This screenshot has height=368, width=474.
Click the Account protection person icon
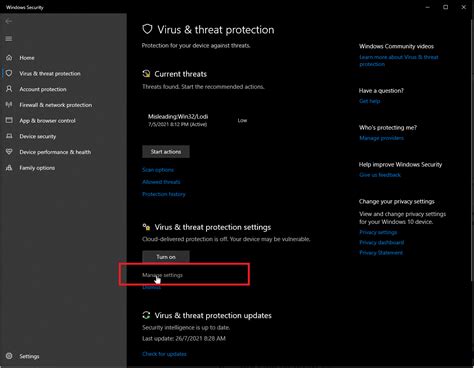[x=9, y=89]
